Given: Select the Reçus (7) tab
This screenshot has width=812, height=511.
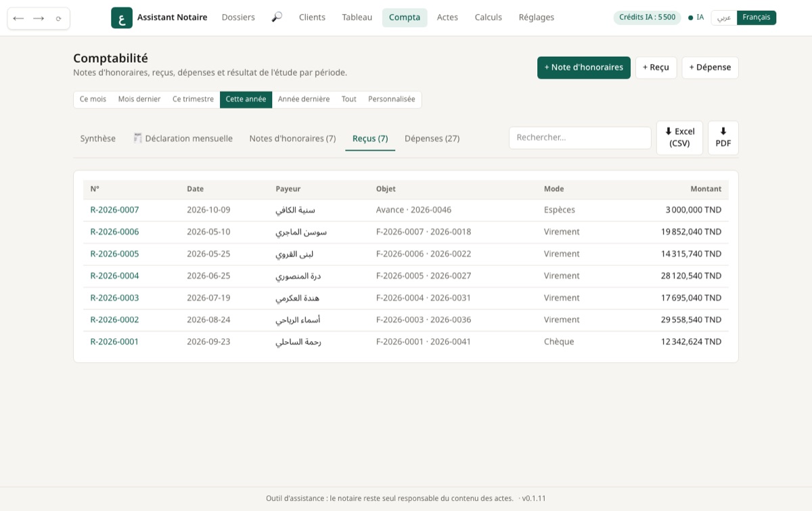Looking at the screenshot, I should tap(370, 139).
